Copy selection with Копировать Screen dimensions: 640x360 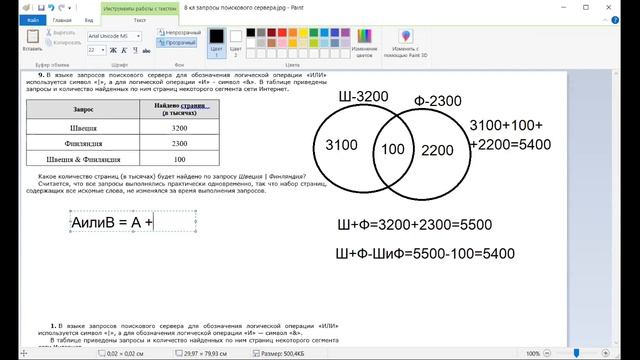click(63, 42)
